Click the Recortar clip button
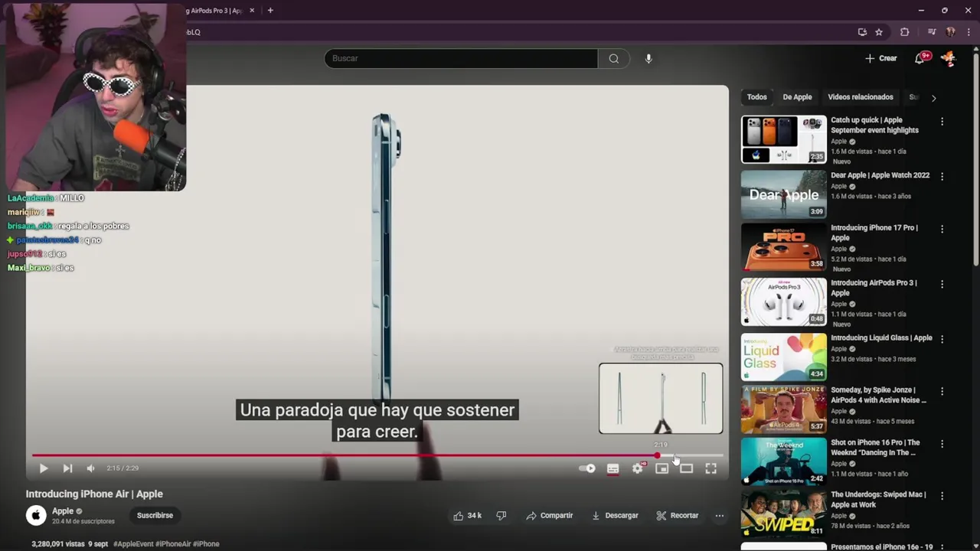980x551 pixels. pos(678,516)
